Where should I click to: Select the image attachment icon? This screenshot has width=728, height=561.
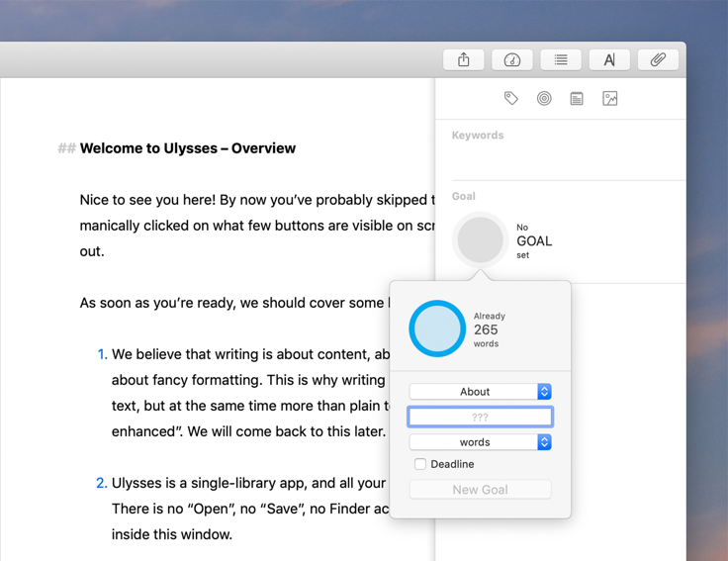point(609,99)
